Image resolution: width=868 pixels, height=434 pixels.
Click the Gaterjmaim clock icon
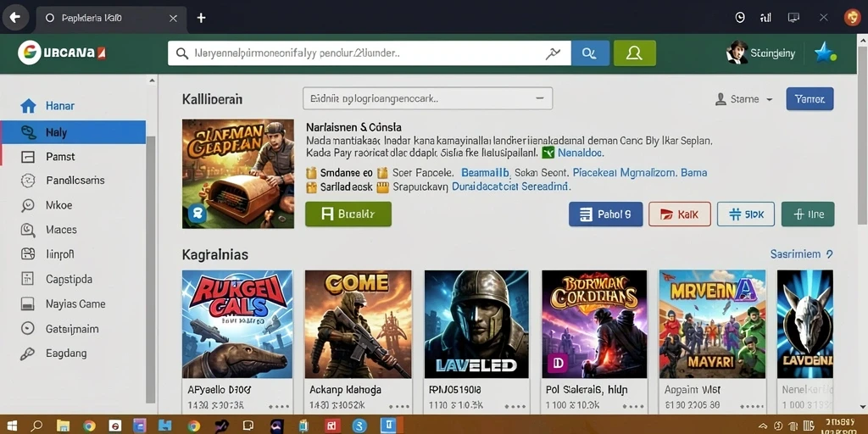(28, 329)
